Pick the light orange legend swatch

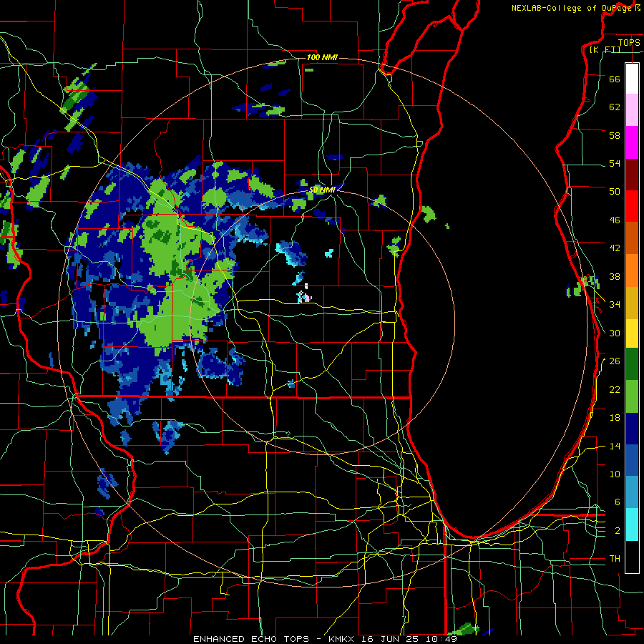[x=632, y=270]
